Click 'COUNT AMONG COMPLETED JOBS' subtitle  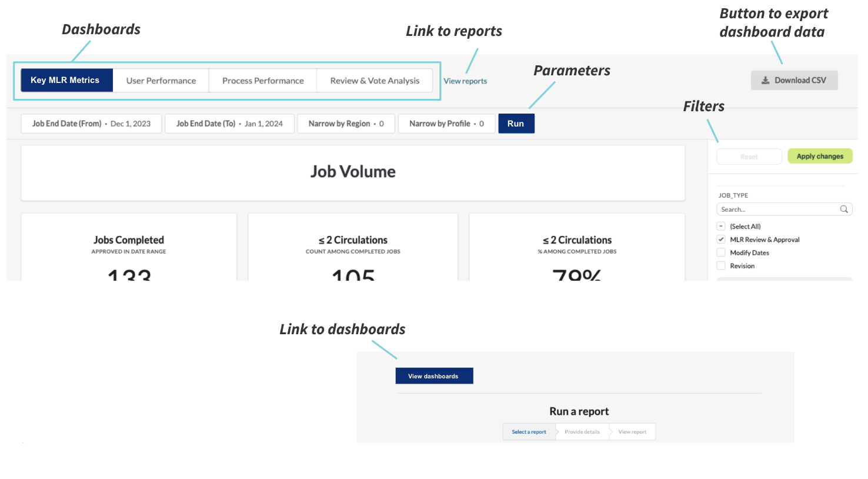coord(353,252)
